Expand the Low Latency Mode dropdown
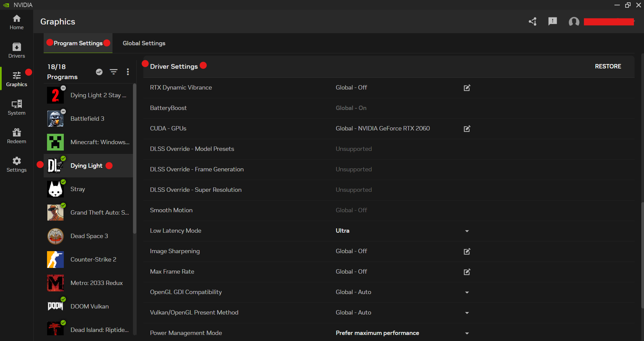 pos(467,231)
